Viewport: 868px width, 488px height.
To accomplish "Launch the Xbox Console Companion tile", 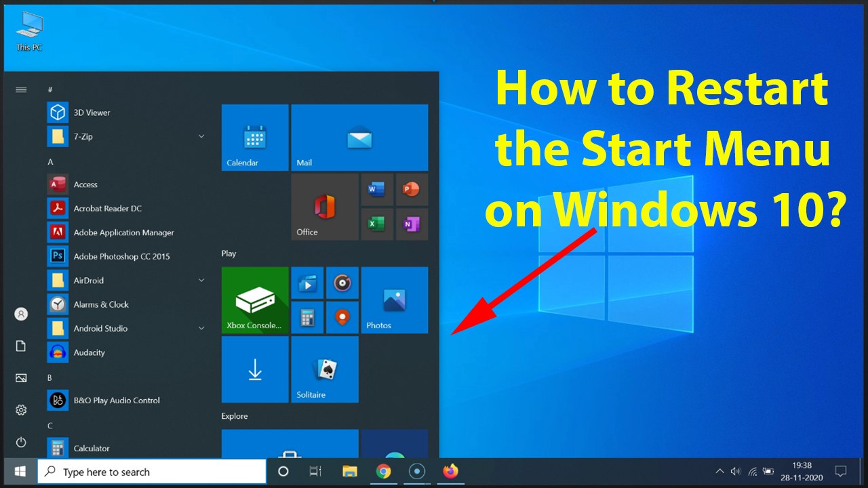I will pyautogui.click(x=255, y=300).
